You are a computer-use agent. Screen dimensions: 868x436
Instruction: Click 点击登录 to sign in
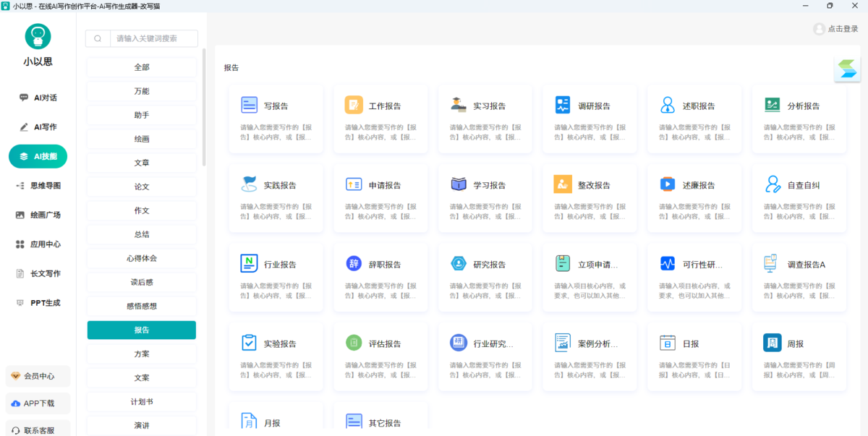835,30
